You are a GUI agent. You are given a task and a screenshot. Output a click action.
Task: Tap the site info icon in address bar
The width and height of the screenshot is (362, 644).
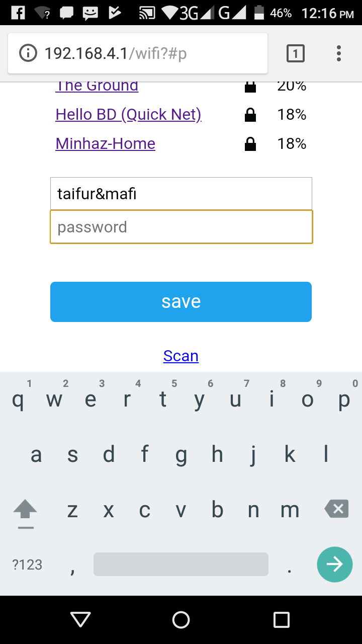28,53
